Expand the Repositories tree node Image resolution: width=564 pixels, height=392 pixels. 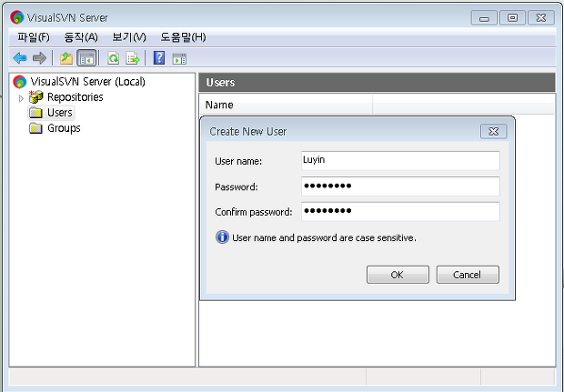click(x=21, y=98)
